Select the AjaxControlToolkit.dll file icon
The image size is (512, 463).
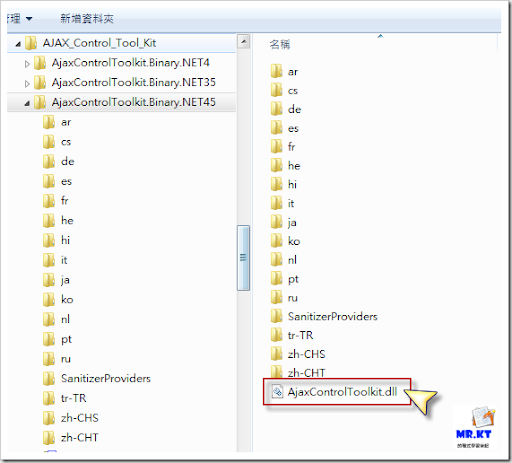277,391
